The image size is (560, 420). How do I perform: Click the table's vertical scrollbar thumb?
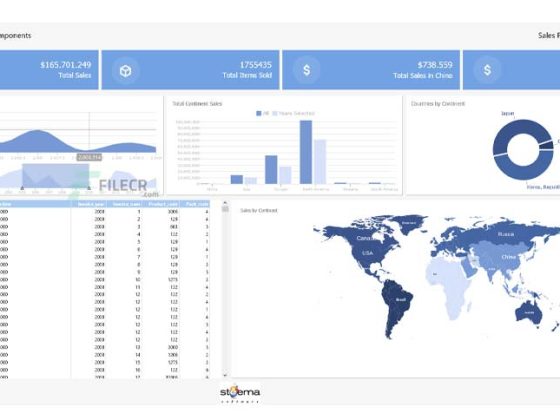[225, 209]
